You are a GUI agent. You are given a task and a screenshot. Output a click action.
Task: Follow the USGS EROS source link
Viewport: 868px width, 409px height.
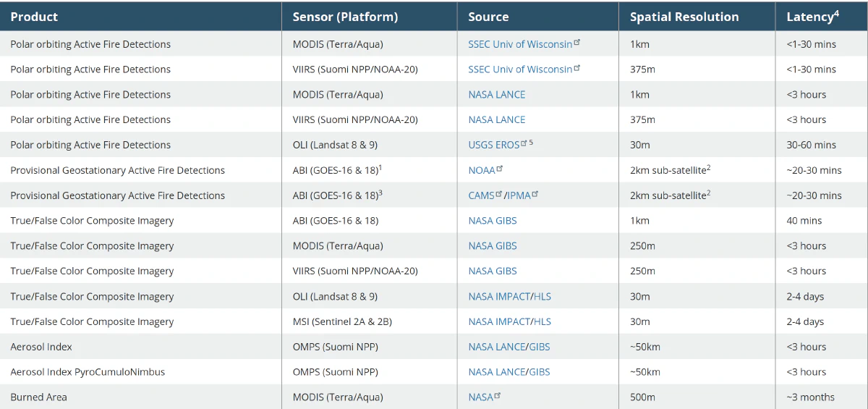click(493, 145)
